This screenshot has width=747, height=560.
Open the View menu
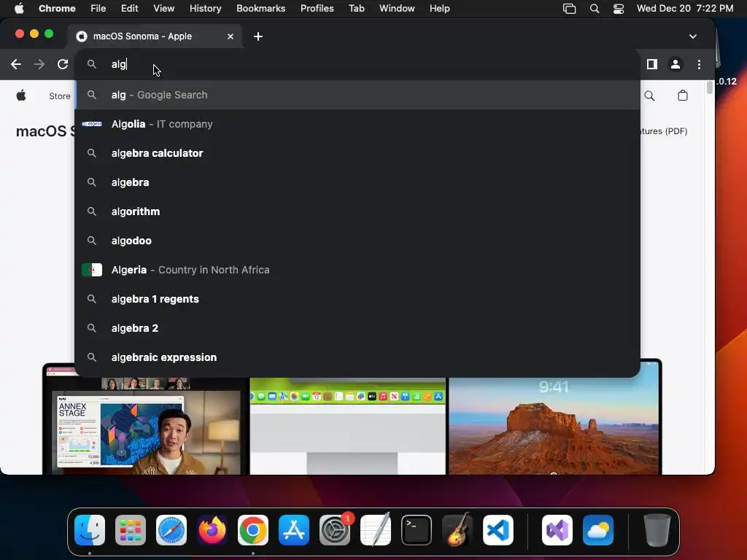pos(163,8)
